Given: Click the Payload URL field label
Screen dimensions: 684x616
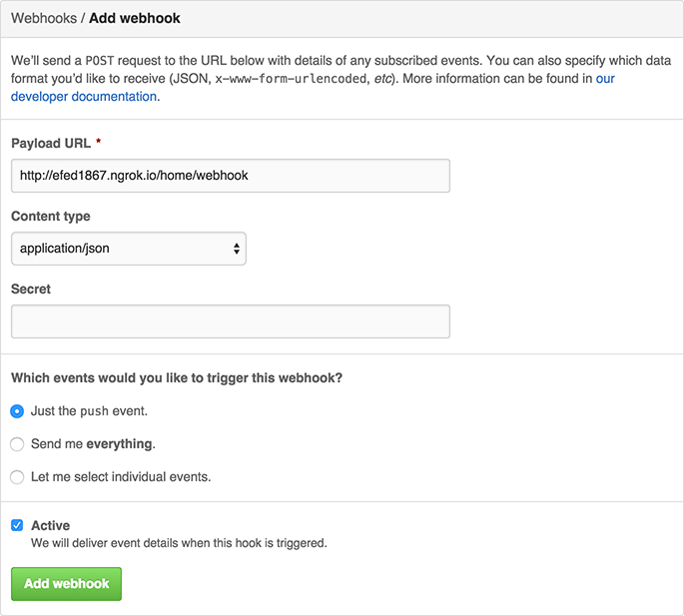Looking at the screenshot, I should point(51,144).
